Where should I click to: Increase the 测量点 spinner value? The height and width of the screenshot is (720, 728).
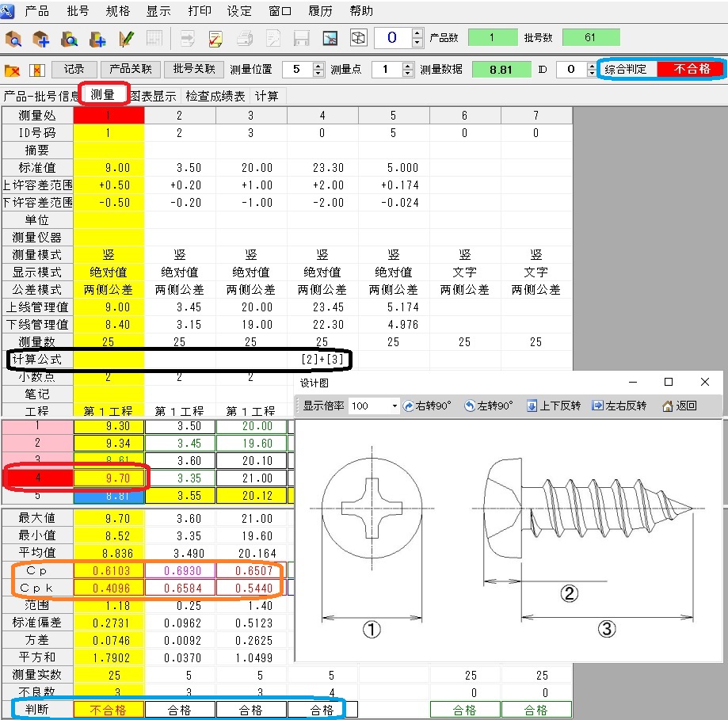[407, 66]
